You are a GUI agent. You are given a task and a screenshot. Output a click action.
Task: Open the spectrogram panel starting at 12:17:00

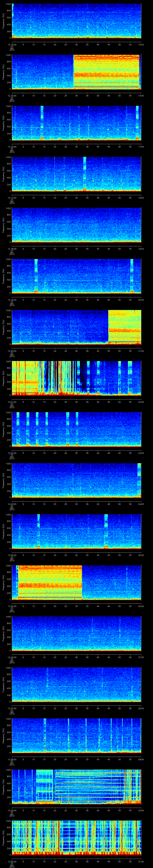coord(77,174)
